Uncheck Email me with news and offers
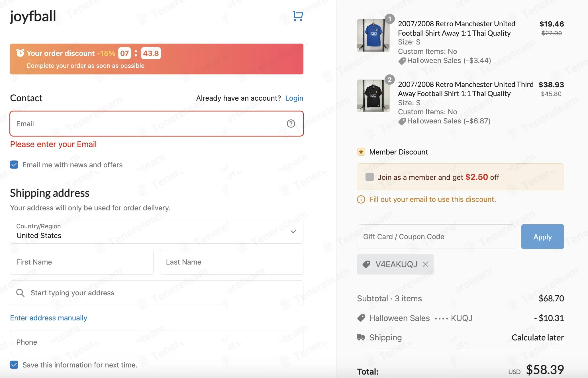This screenshot has height=378, width=588. tap(14, 165)
